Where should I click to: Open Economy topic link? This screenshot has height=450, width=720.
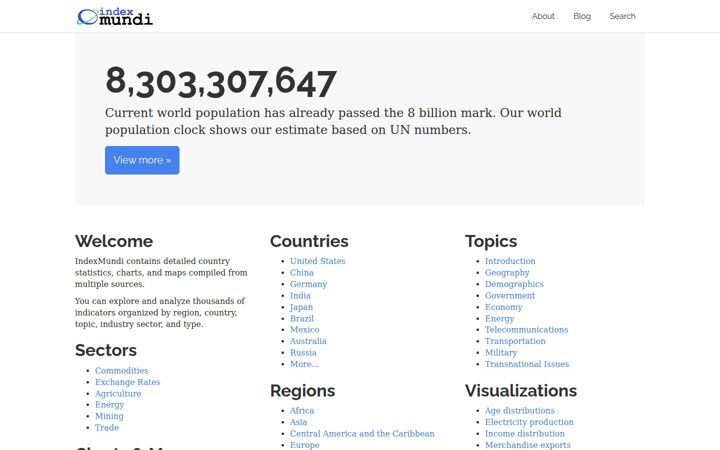pos(503,307)
